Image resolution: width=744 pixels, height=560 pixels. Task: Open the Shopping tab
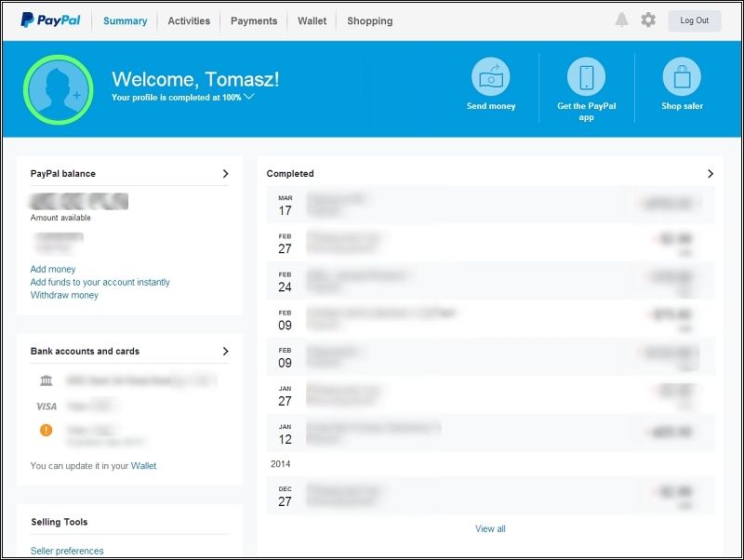370,20
